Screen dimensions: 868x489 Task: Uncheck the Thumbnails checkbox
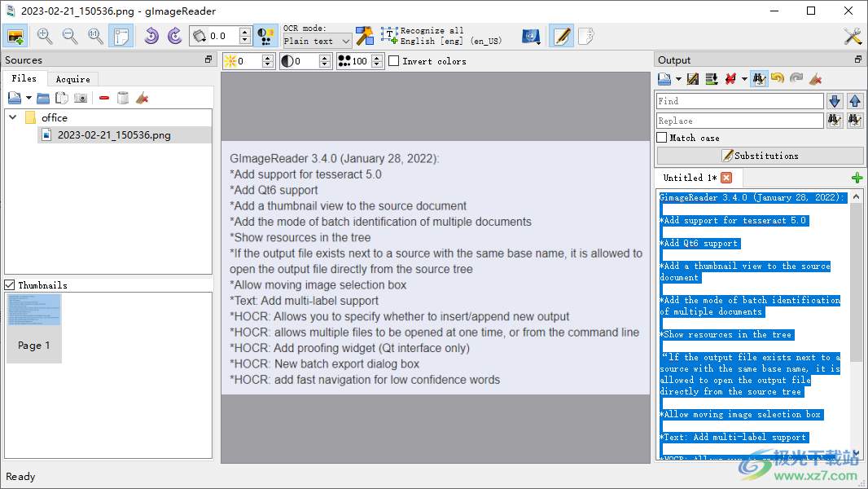(x=10, y=285)
